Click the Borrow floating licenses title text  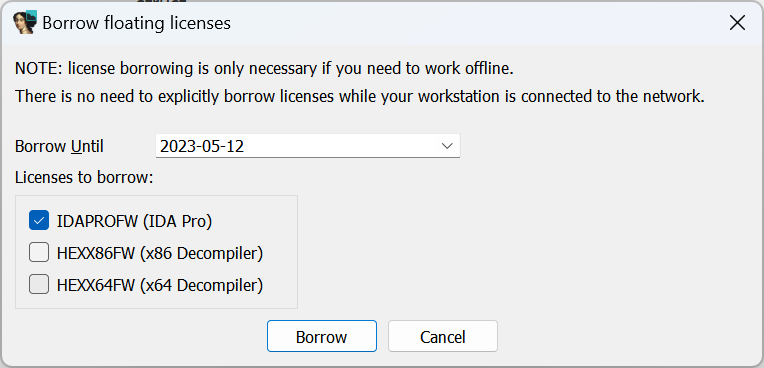[x=136, y=23]
